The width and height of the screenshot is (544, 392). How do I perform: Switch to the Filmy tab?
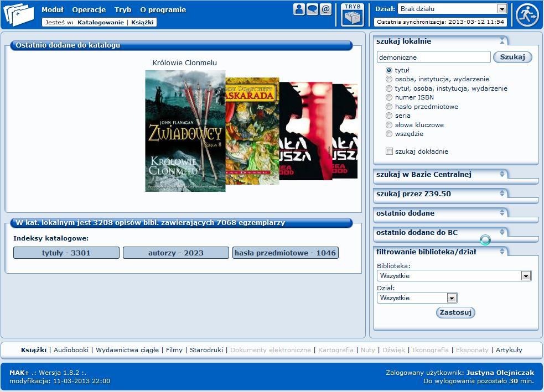click(x=174, y=350)
